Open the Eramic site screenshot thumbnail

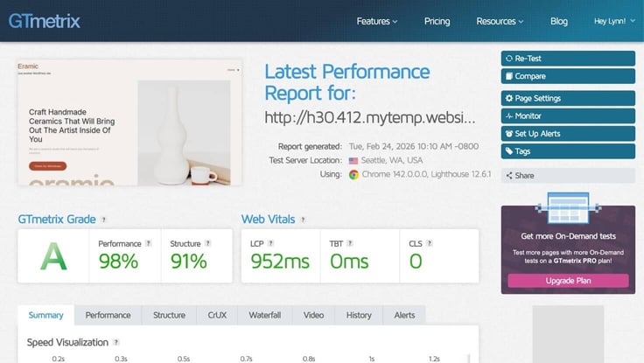[x=129, y=122]
